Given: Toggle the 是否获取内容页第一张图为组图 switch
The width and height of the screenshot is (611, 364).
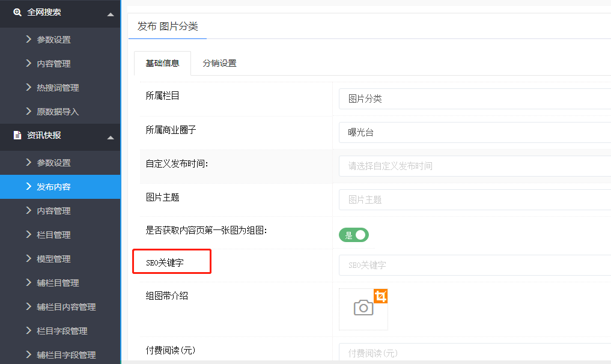Looking at the screenshot, I should (x=354, y=235).
